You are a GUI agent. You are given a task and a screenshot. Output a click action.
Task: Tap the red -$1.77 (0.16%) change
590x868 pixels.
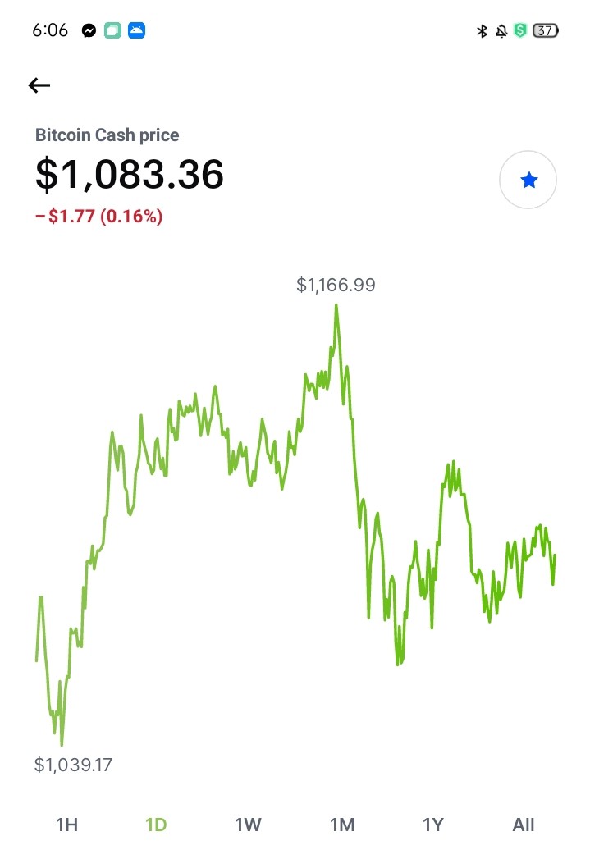99,216
